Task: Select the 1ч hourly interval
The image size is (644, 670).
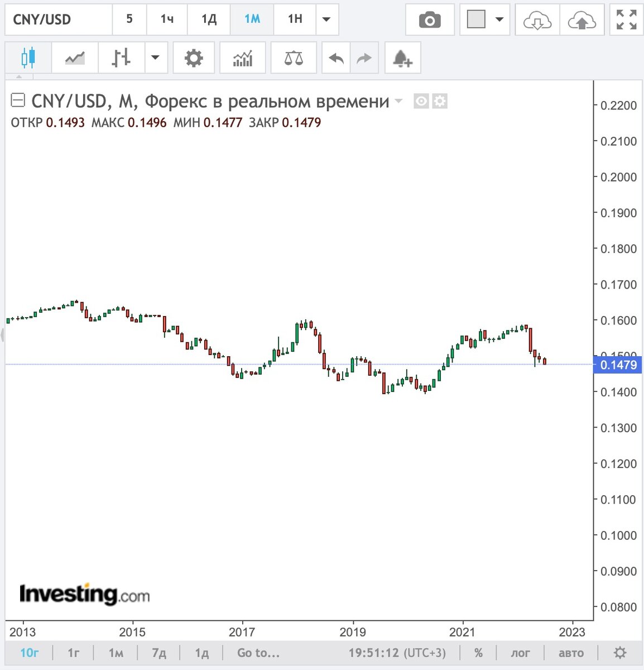Action: pos(167,20)
